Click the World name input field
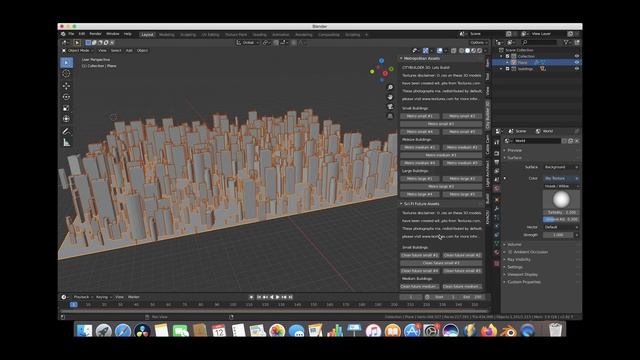The image size is (640, 360). pos(537,141)
